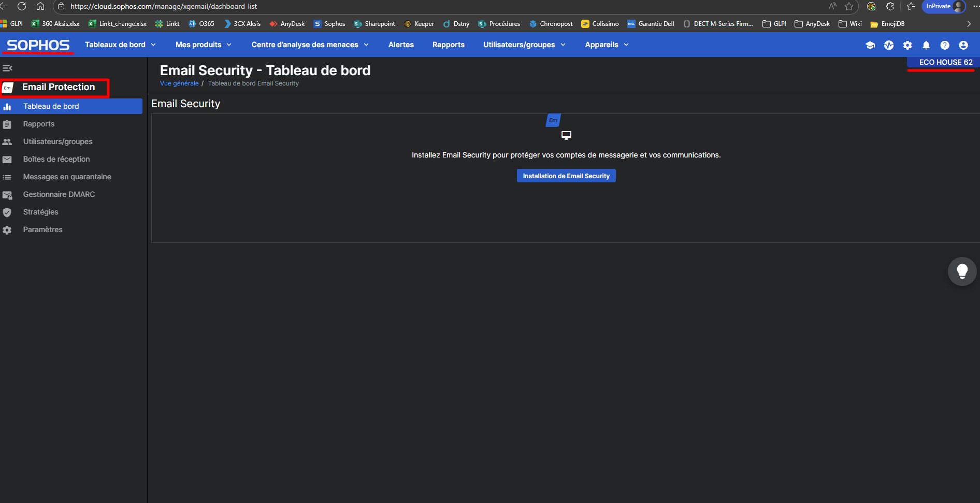This screenshot has height=503, width=980.
Task: Open the graduation cap training icon
Action: [870, 45]
